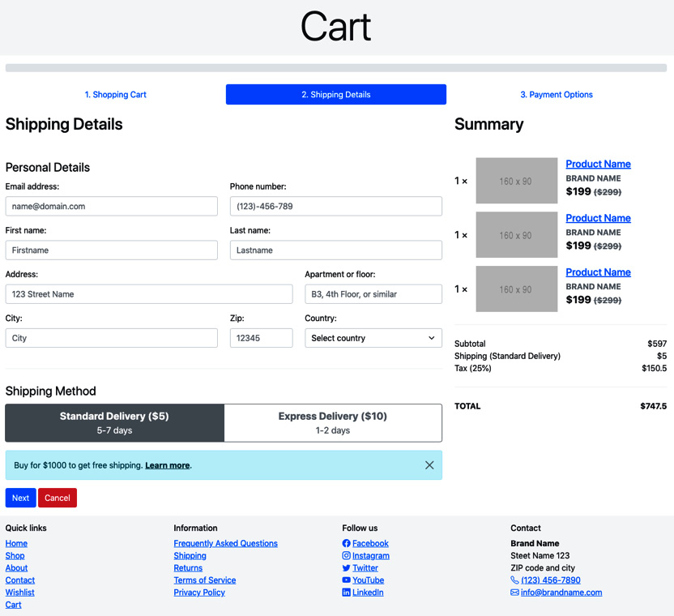Click the Email address input field
The width and height of the screenshot is (674, 616).
pos(111,206)
